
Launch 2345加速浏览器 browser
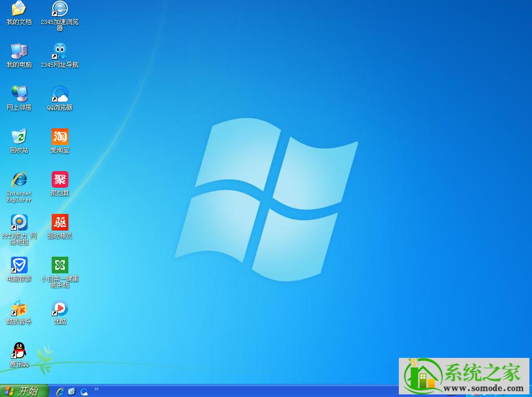59,9
